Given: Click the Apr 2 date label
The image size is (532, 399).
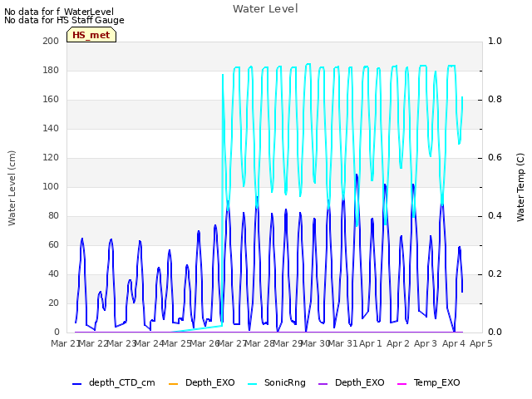Looking at the screenshot, I should click(398, 343).
